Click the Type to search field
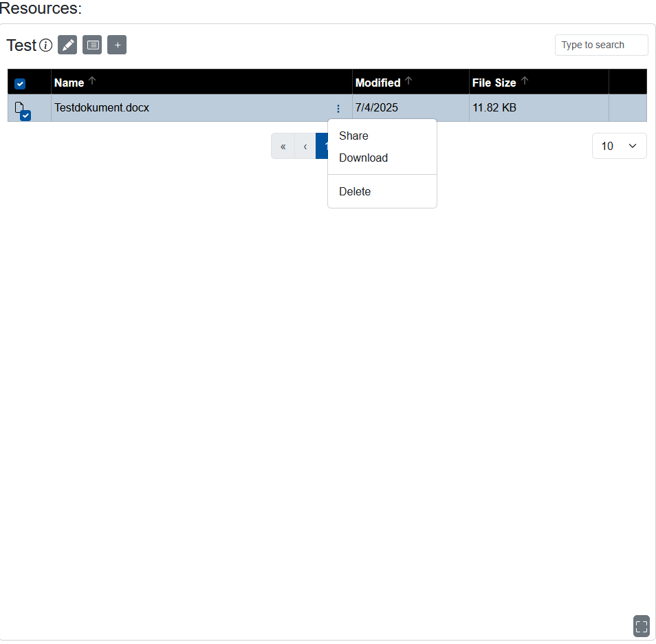Viewport: 656px width, 644px height. (x=601, y=45)
